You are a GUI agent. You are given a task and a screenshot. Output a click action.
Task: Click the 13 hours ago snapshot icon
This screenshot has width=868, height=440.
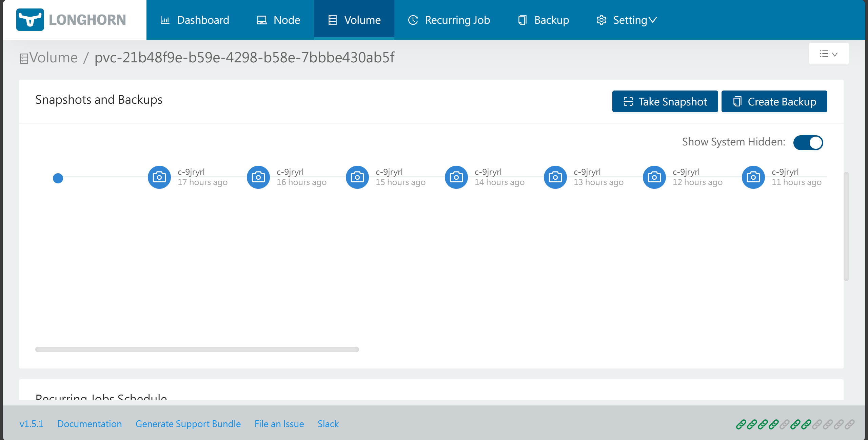[x=555, y=177]
